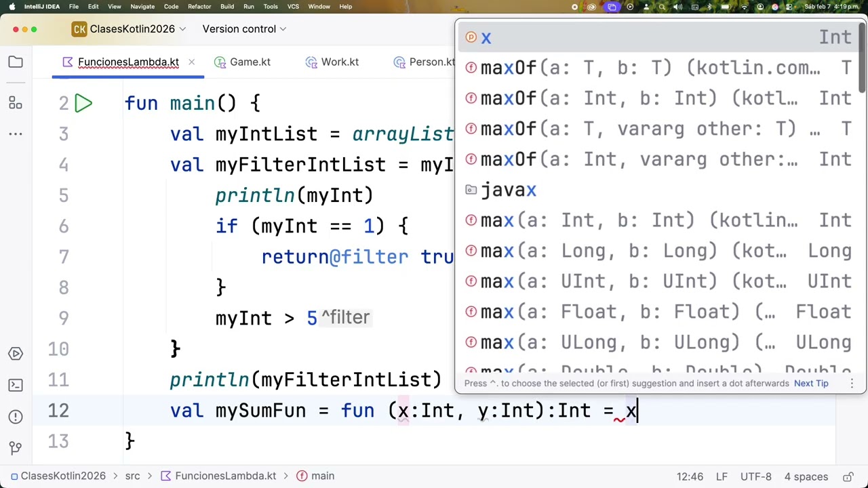
Task: Open the UTF-8 encoding selector
Action: point(755,476)
